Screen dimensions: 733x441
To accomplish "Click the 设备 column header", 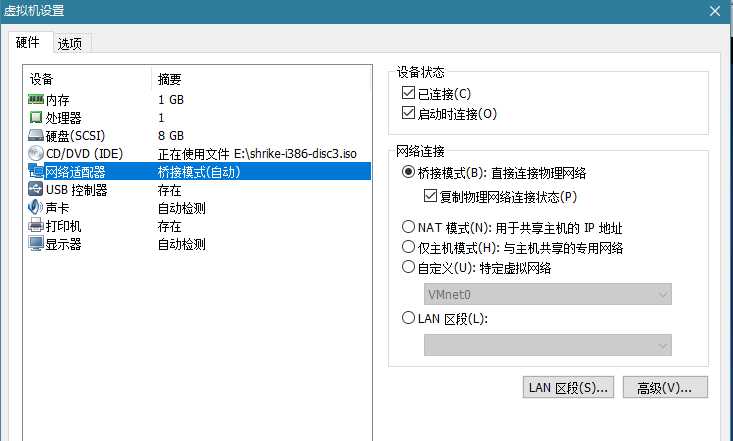I will 42,80.
